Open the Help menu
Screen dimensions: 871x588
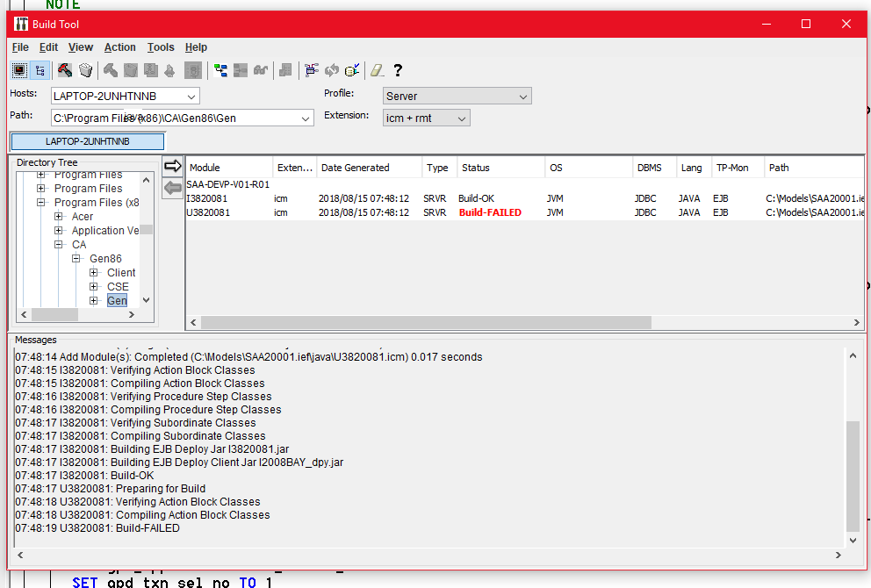(196, 47)
